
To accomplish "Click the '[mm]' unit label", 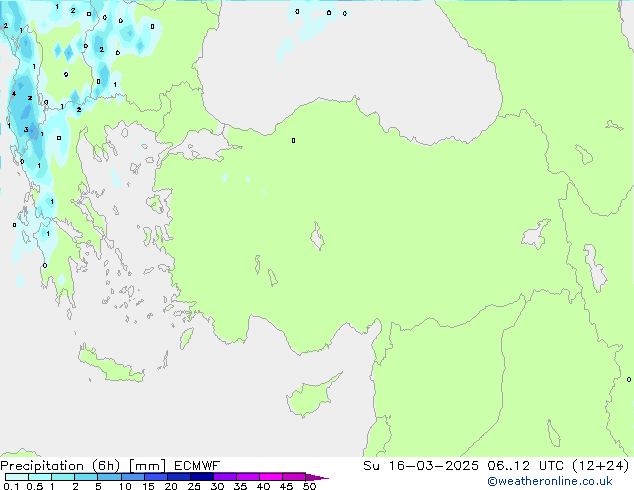I will coord(147,466).
